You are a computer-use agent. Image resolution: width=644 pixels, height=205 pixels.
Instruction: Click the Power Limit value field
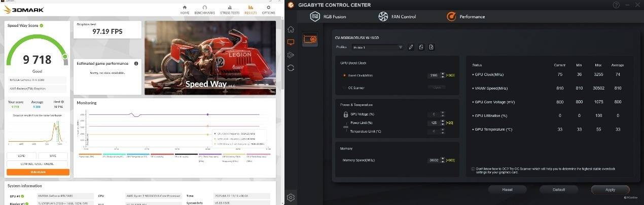point(433,122)
